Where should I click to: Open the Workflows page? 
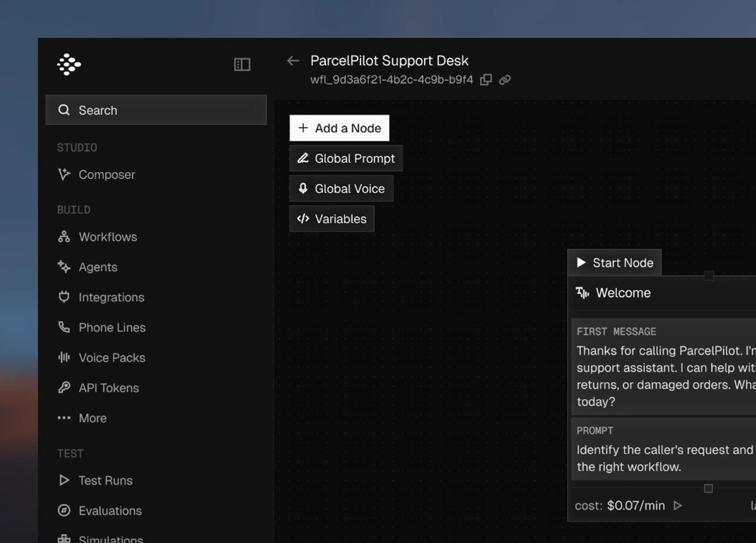[97, 237]
